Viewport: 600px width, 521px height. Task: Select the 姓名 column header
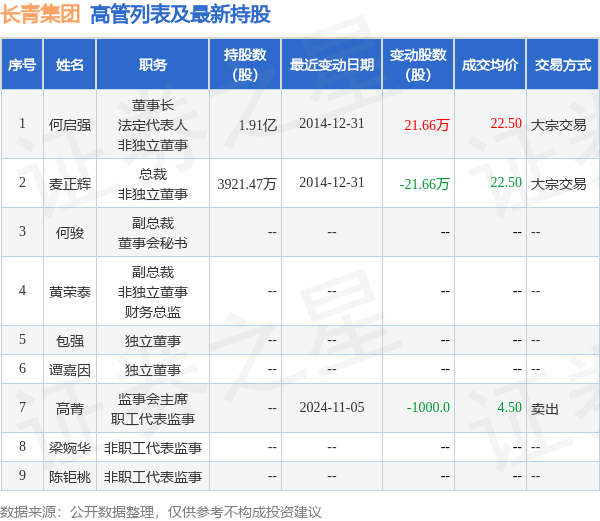(x=70, y=65)
